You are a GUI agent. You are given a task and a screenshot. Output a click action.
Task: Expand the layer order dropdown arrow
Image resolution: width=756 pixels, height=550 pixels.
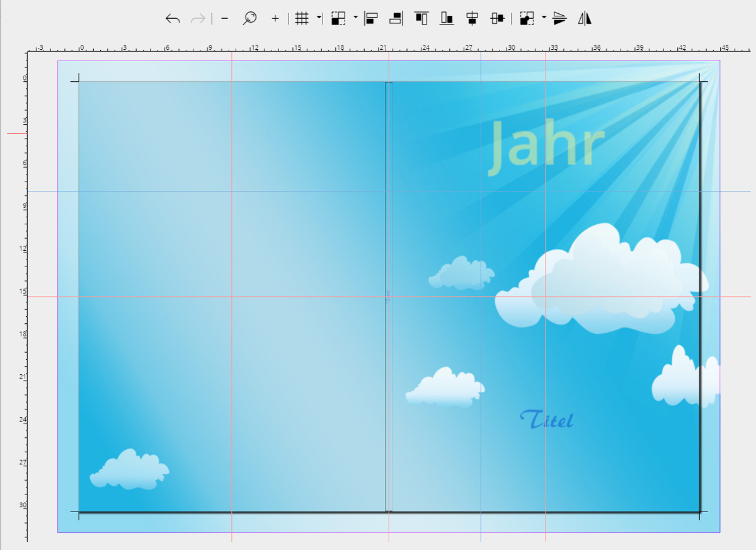tap(544, 18)
